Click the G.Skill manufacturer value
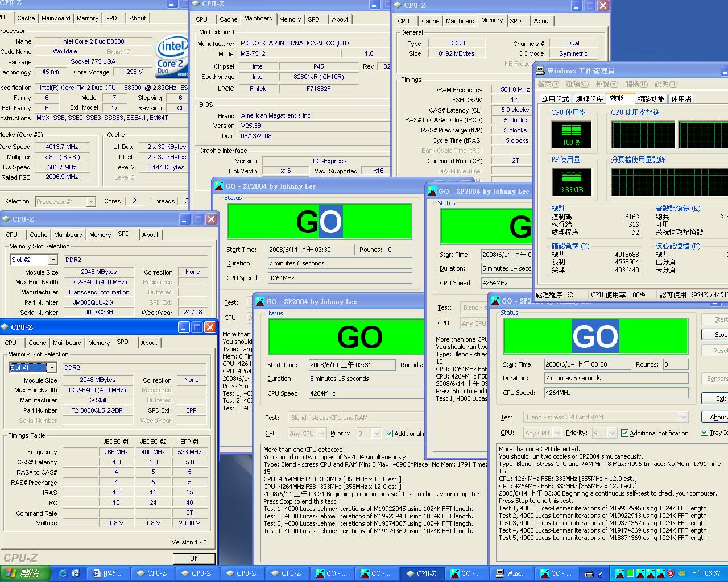The height and width of the screenshot is (582, 728). click(x=98, y=400)
